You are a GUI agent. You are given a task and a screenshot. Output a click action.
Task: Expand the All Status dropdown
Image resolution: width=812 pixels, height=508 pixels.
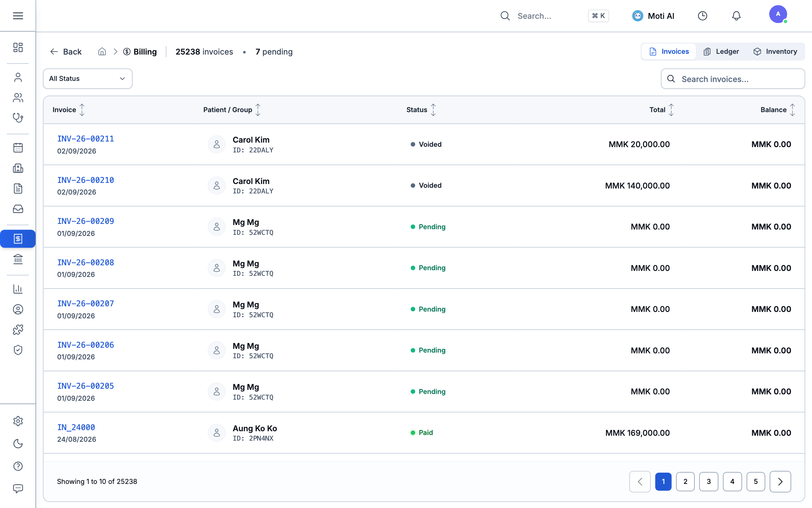(x=88, y=79)
